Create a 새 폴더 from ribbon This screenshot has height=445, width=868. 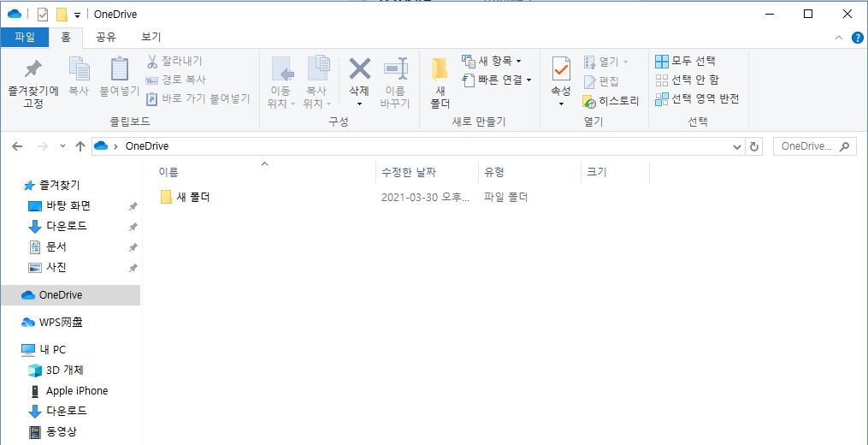tap(440, 82)
